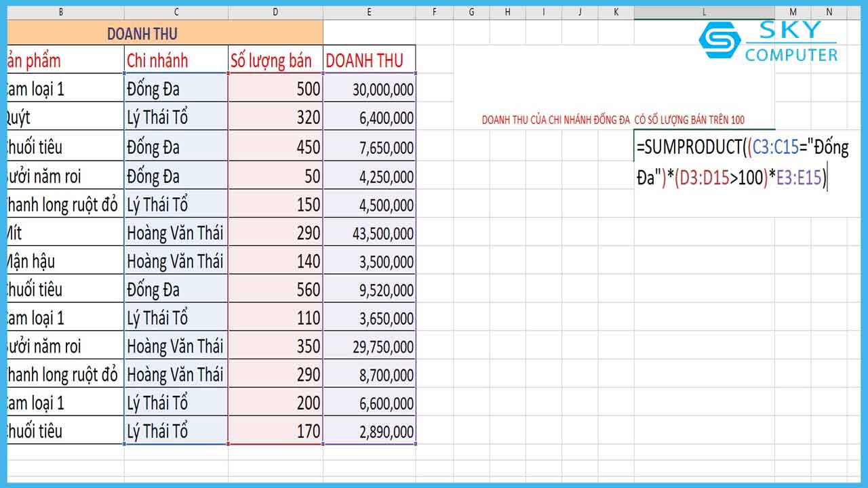
Task: Select cell with quantity 110
Action: 275,317
